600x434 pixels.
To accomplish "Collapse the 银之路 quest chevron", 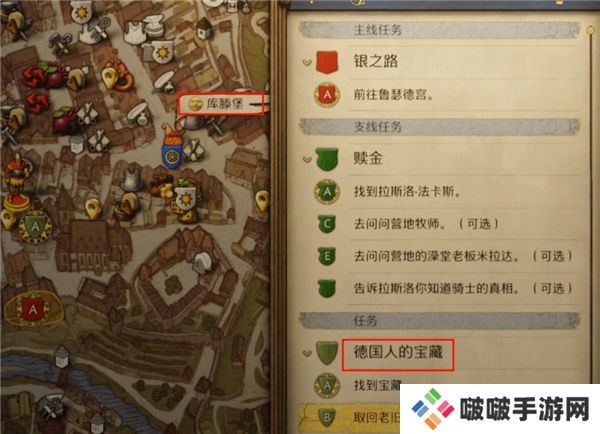I will pos(307,62).
